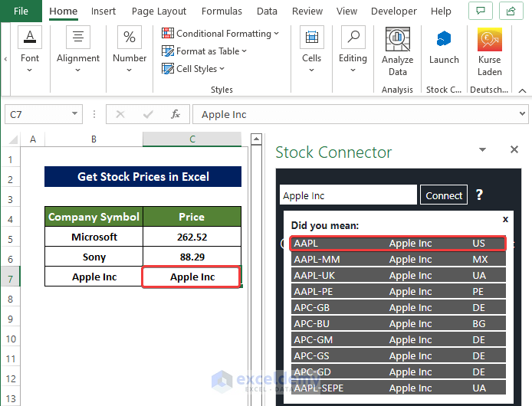Select the price cell 88.29
Screen dimensions: 532x406
point(192,257)
